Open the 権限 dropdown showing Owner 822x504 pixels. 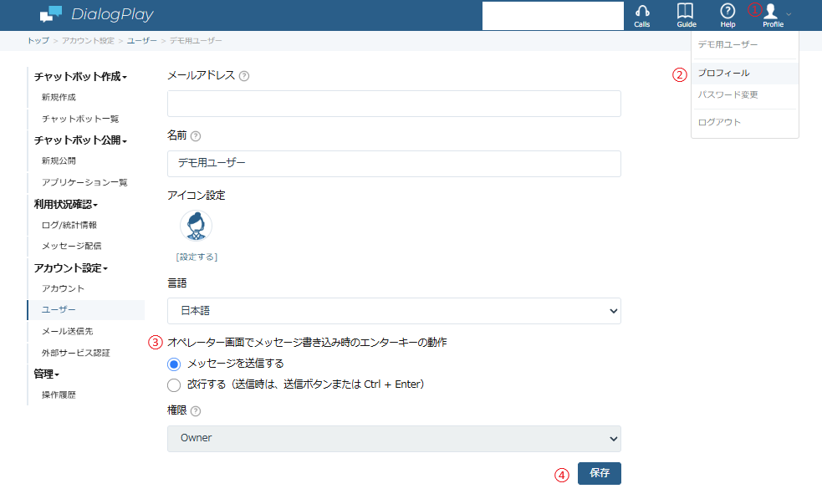point(394,439)
